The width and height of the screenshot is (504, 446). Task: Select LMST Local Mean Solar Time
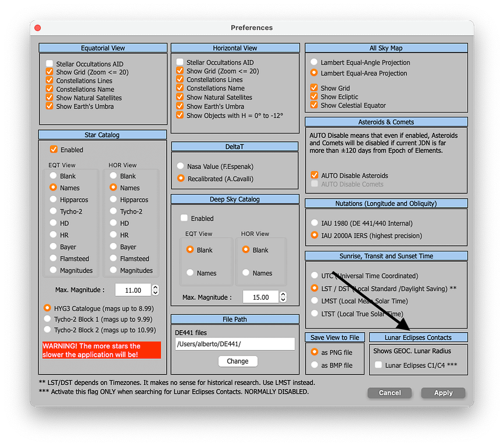tap(314, 301)
